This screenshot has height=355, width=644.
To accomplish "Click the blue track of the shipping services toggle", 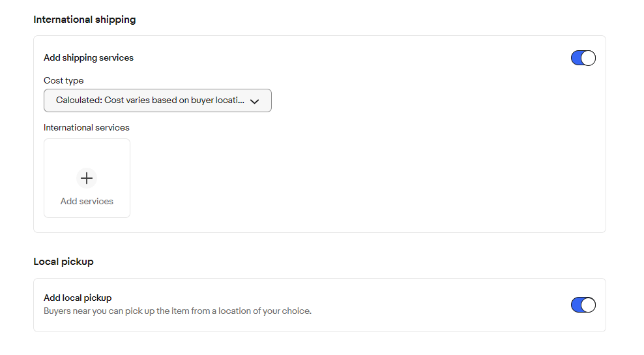I will (x=576, y=58).
